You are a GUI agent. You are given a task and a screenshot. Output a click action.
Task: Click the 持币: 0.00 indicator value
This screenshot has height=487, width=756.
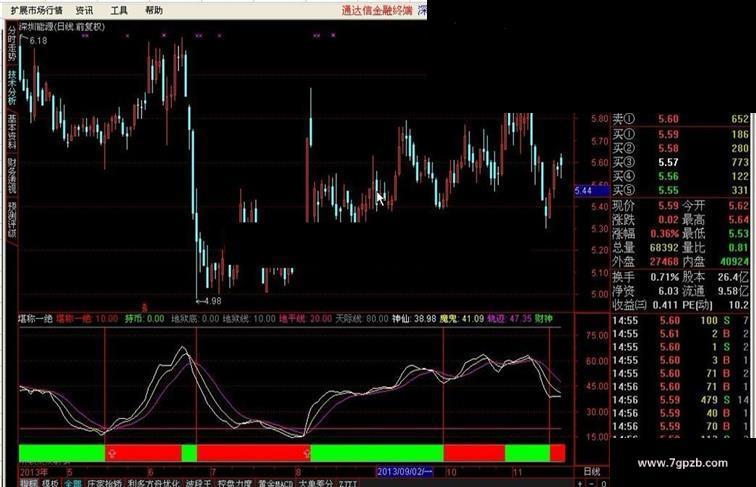tap(144, 318)
